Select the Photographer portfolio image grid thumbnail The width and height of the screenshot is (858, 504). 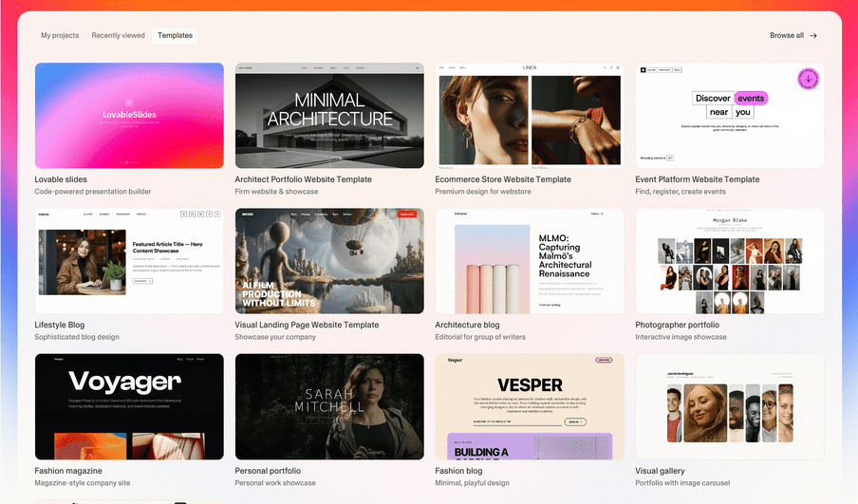pos(730,261)
